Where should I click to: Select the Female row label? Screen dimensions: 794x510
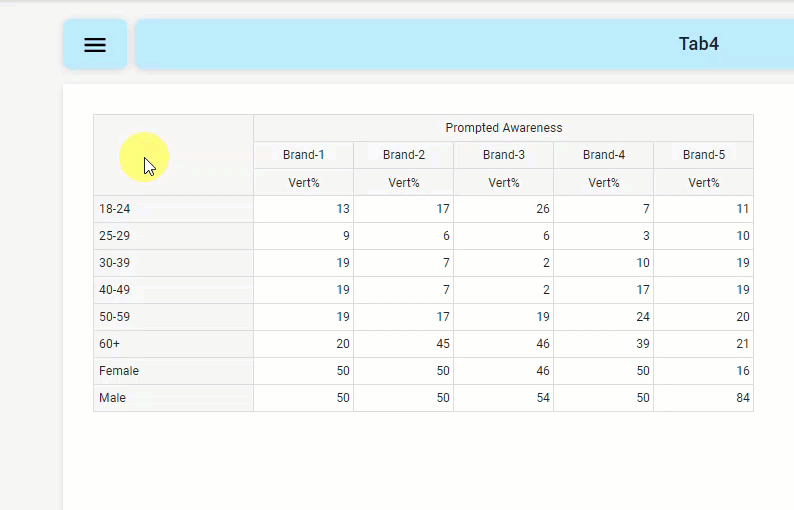[119, 371]
